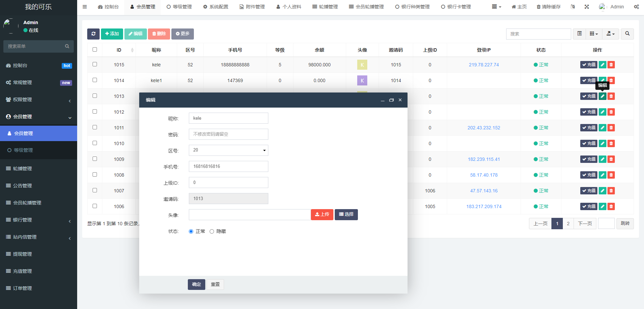The height and width of the screenshot is (309, 644).
Task: Open the 区号 dropdown in the edit dialog
Action: pos(228,150)
